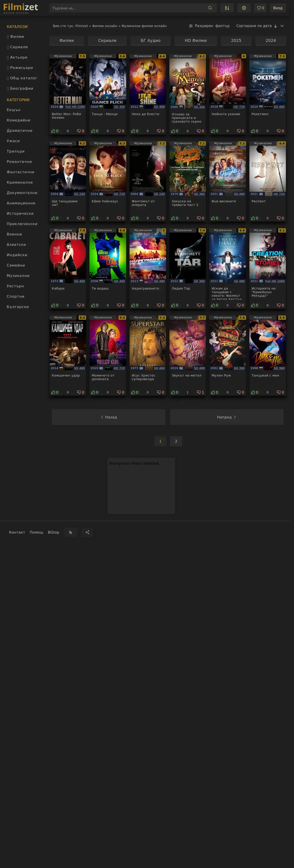This screenshot has height=868, width=294.
Task: Click the share icon in footer
Action: coord(87,532)
